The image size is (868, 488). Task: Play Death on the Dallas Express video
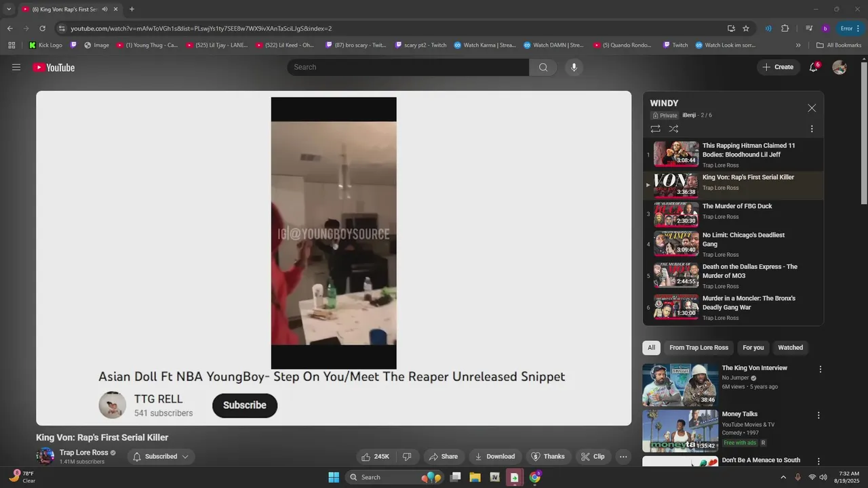(x=733, y=276)
